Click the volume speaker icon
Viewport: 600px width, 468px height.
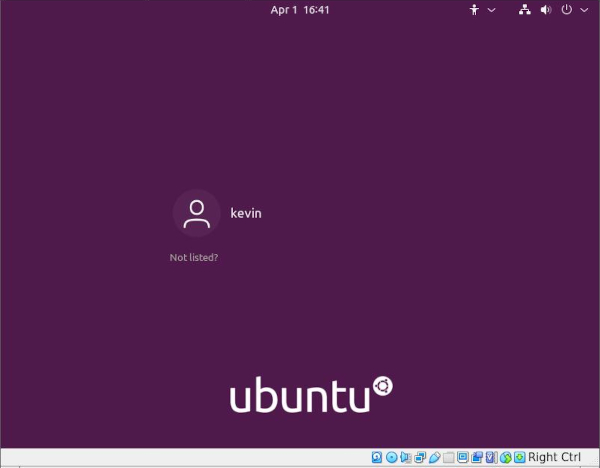coord(546,10)
